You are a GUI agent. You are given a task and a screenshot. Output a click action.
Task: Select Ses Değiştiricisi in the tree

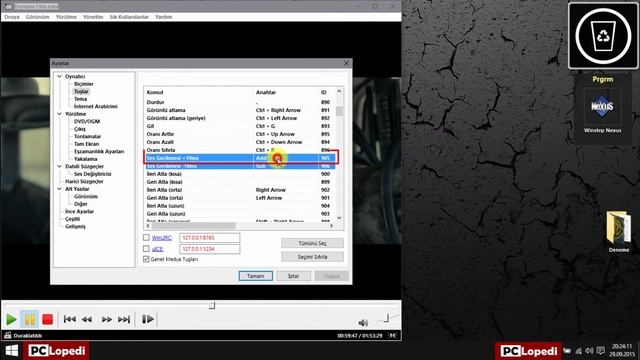tap(93, 173)
